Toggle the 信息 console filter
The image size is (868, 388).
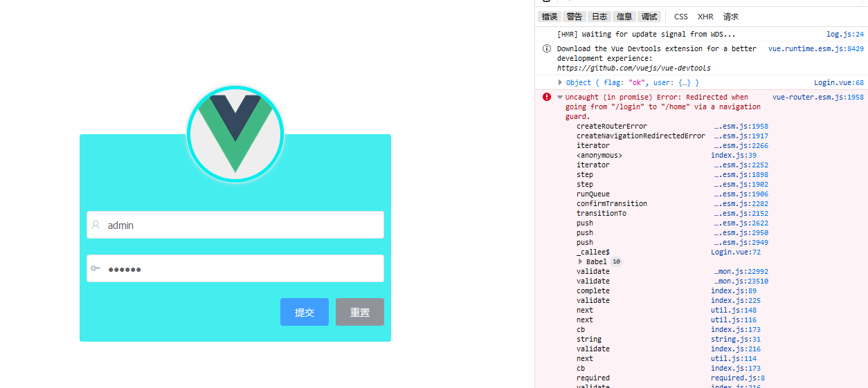point(624,17)
